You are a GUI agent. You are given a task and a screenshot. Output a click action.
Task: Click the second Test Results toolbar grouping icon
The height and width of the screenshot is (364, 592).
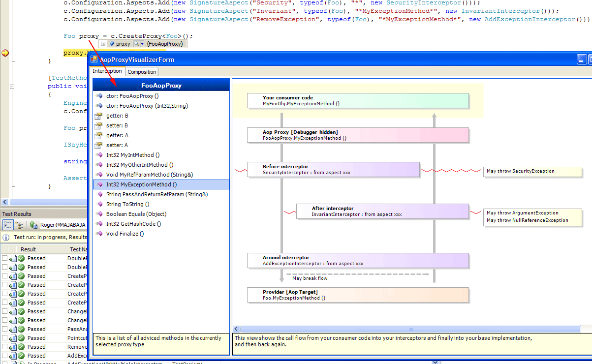[20, 225]
